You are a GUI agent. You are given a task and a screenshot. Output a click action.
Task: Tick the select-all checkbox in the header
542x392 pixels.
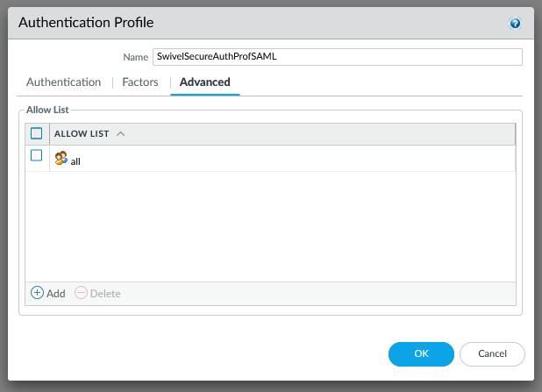pyautogui.click(x=37, y=133)
